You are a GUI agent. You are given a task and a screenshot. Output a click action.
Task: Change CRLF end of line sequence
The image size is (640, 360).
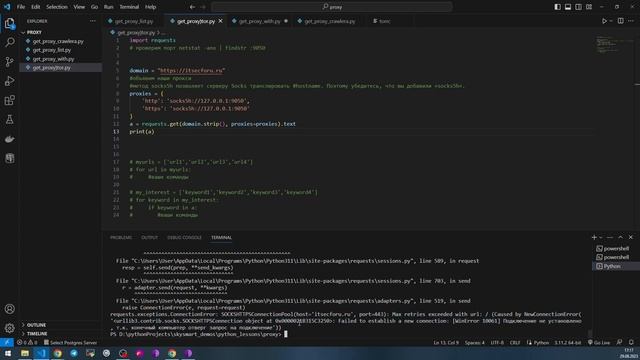coord(515,342)
